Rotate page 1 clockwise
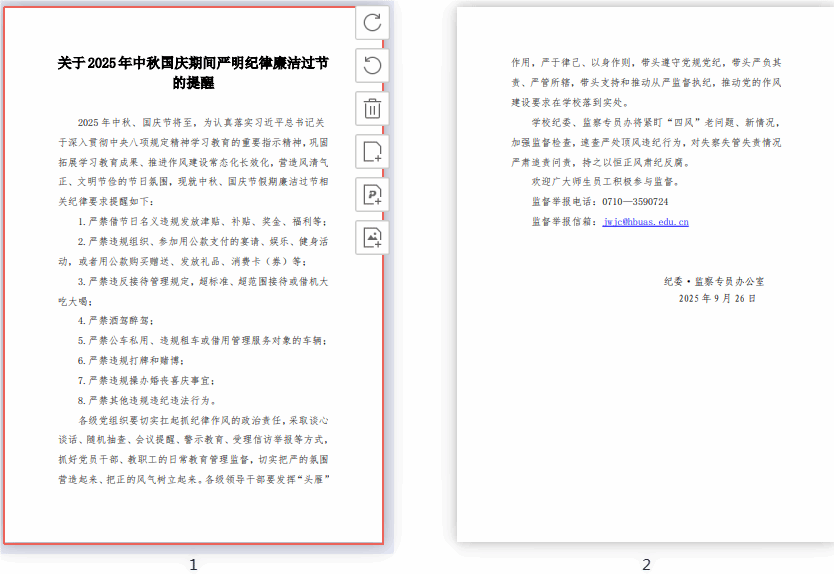This screenshot has width=834, height=574. [372, 22]
